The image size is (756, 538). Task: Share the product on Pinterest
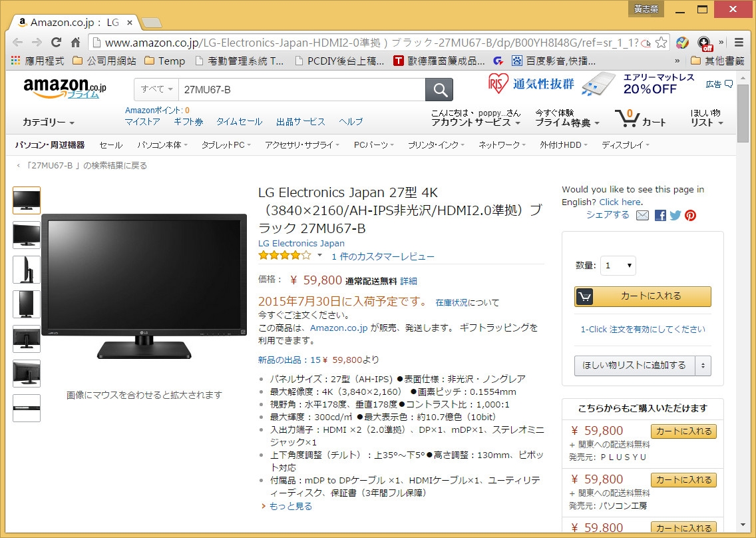(x=690, y=215)
